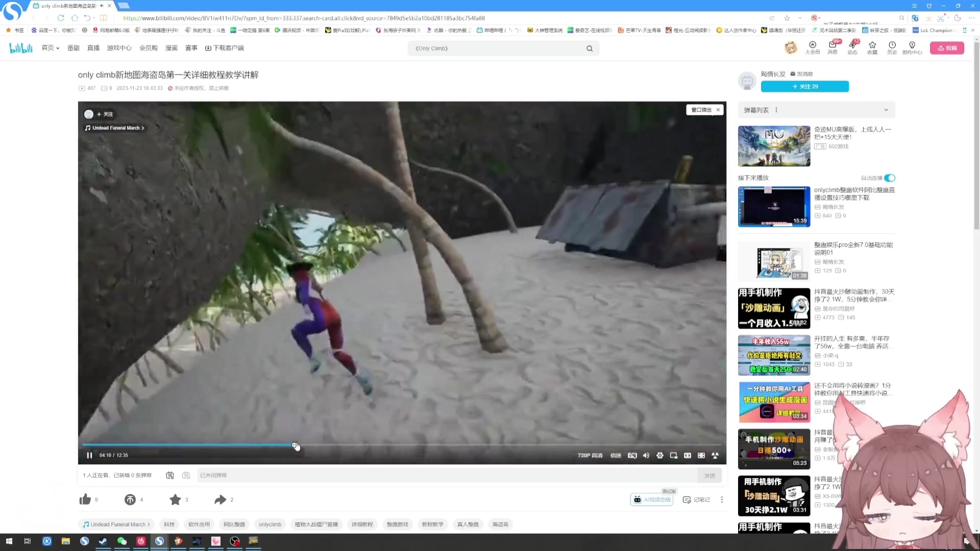Close the 窗口弹出 popup label
Screen dimensions: 980x551
pos(718,110)
